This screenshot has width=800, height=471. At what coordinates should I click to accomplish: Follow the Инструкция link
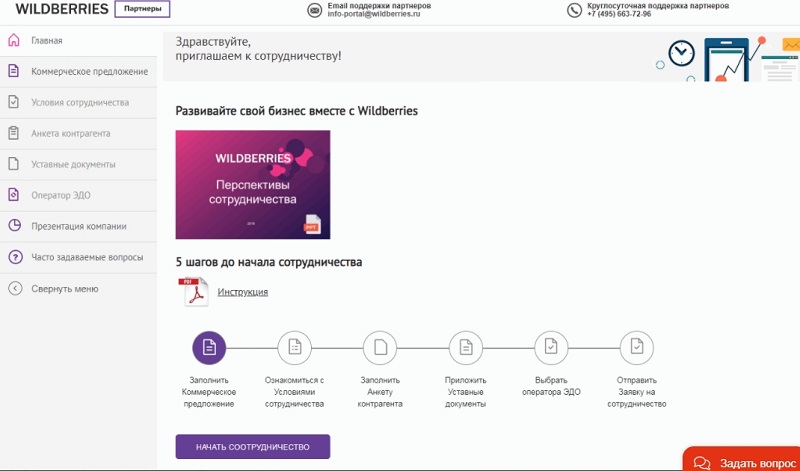243,292
